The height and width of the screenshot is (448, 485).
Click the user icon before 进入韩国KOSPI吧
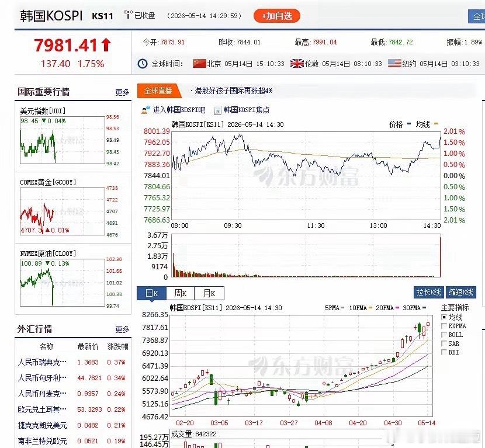[x=145, y=110]
